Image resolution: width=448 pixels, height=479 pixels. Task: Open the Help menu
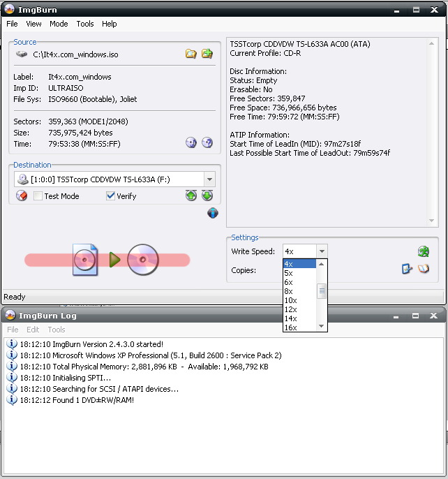click(110, 24)
